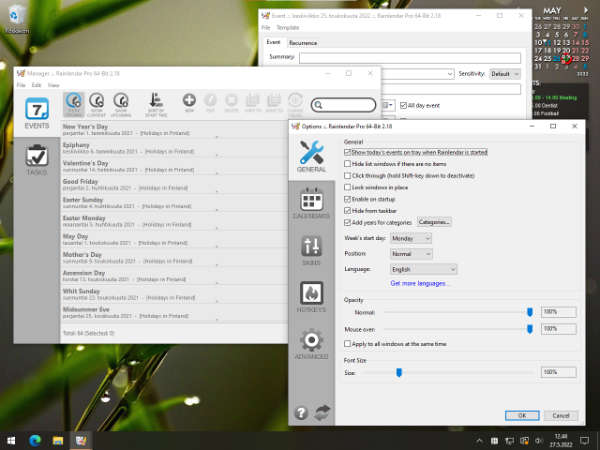Click the Font Size slider handle
Screen dimensions: 600x450
398,372
